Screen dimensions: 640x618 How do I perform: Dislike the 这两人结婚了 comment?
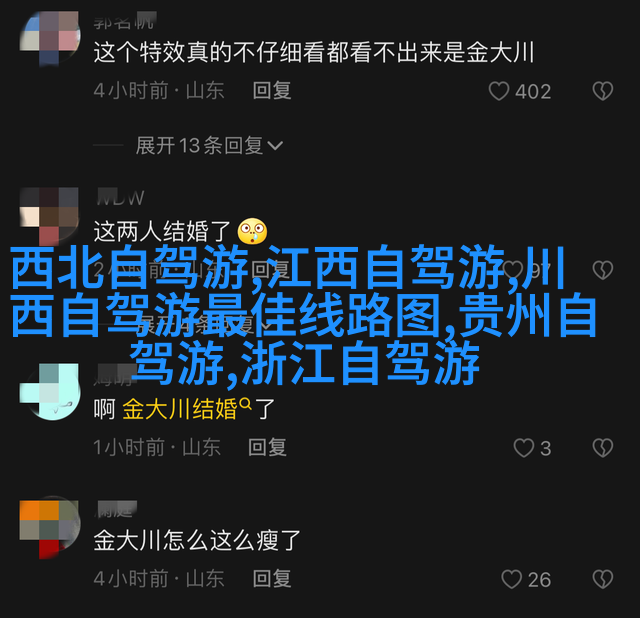(603, 270)
